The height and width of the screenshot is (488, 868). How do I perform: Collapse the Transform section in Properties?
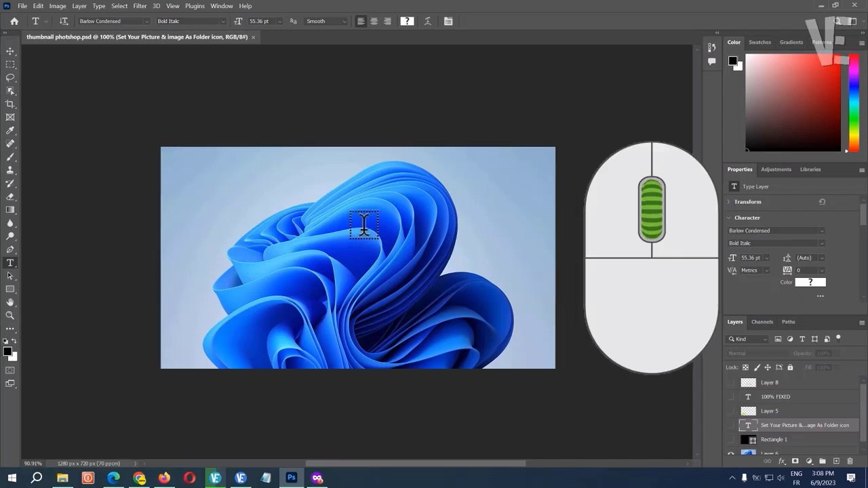[729, 202]
